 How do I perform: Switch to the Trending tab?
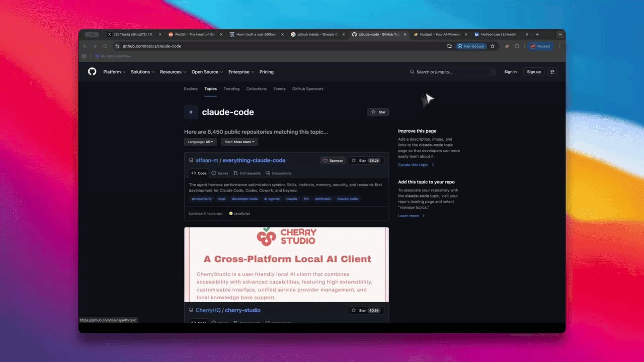(x=231, y=89)
